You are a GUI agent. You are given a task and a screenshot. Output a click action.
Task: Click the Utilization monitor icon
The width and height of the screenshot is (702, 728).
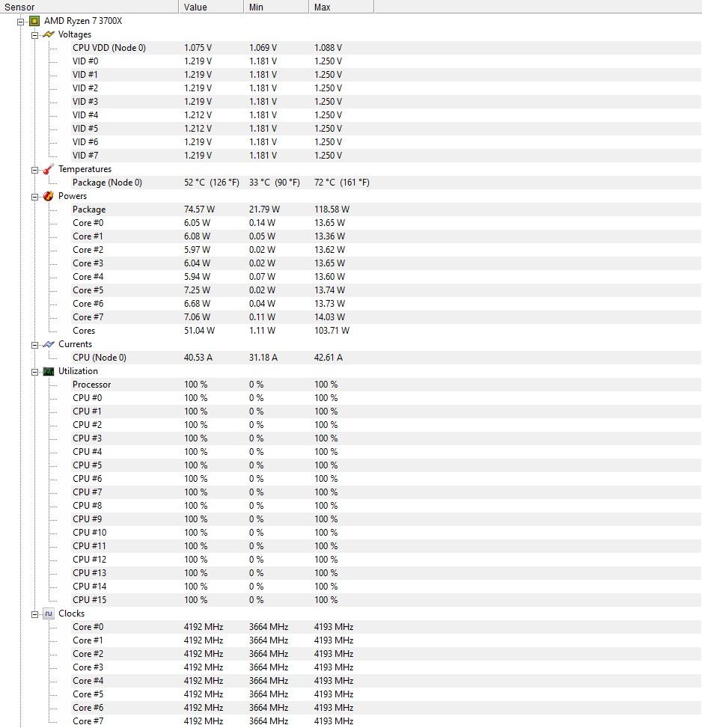coord(49,371)
